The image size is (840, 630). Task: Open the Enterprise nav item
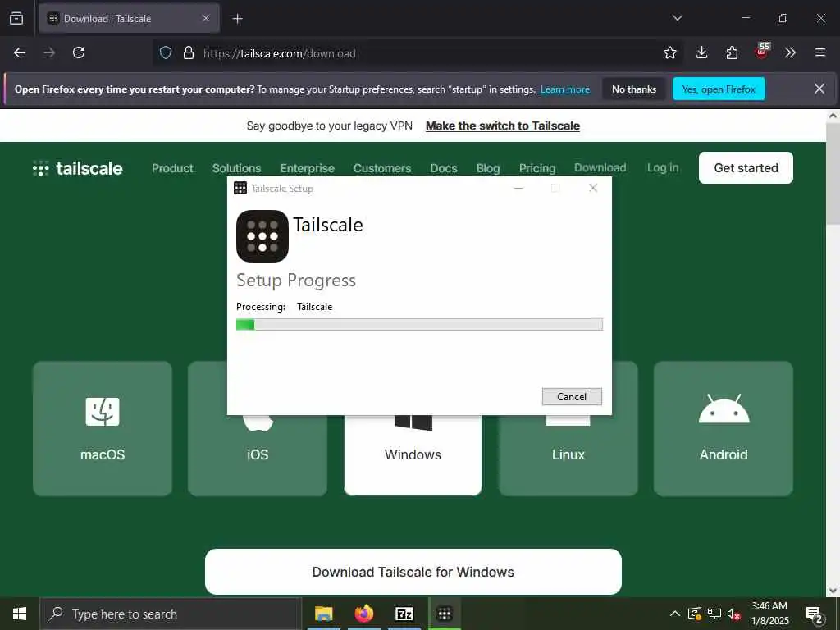pyautogui.click(x=307, y=168)
